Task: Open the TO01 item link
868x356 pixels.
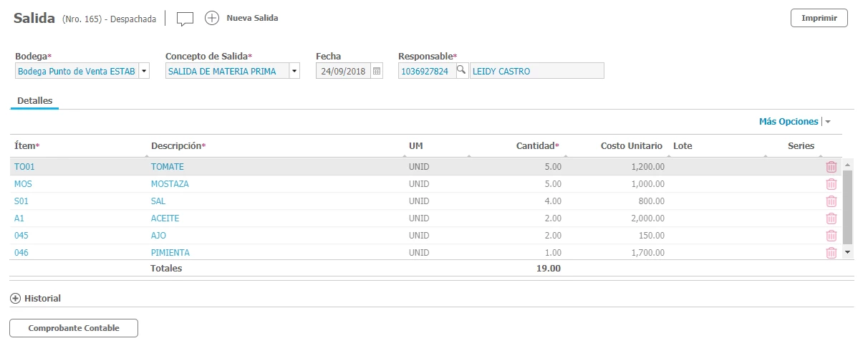Action: click(x=24, y=167)
